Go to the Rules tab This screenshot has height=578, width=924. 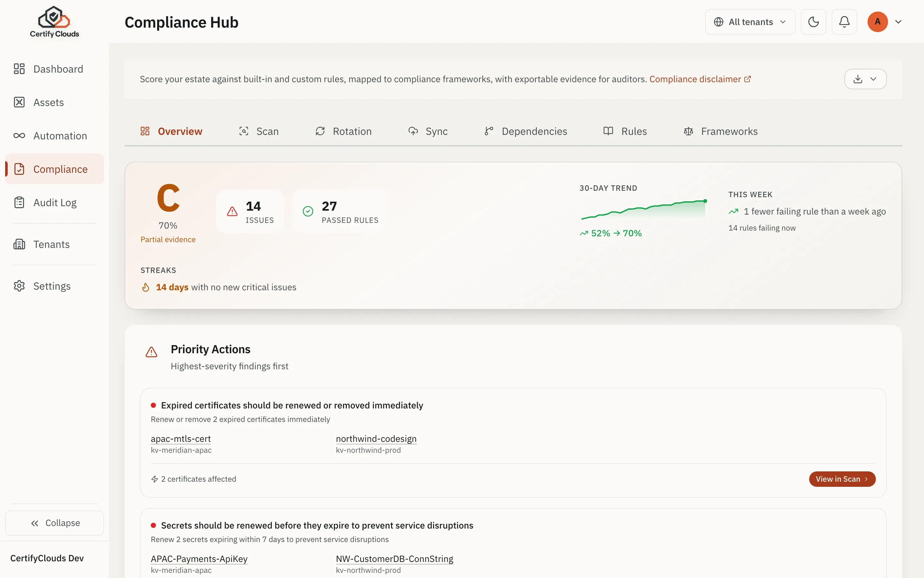point(625,131)
